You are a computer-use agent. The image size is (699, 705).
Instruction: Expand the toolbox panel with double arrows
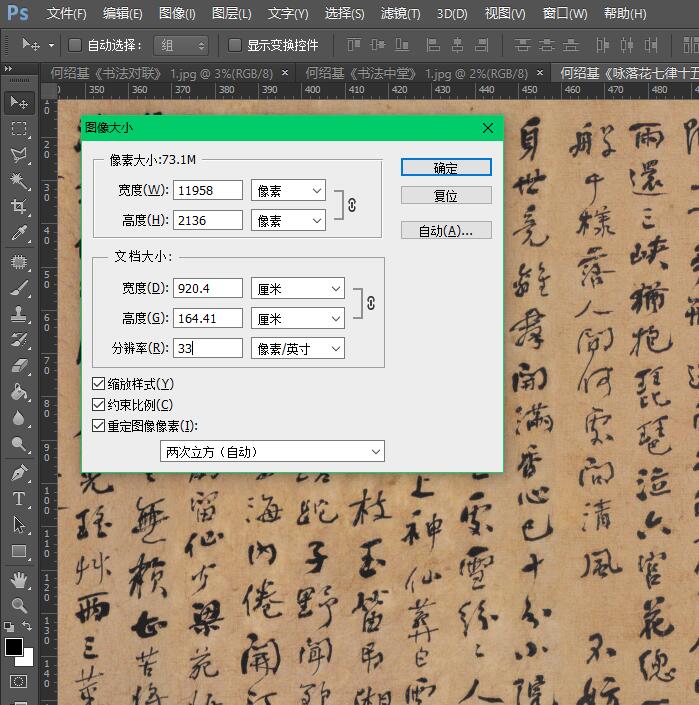8,69
